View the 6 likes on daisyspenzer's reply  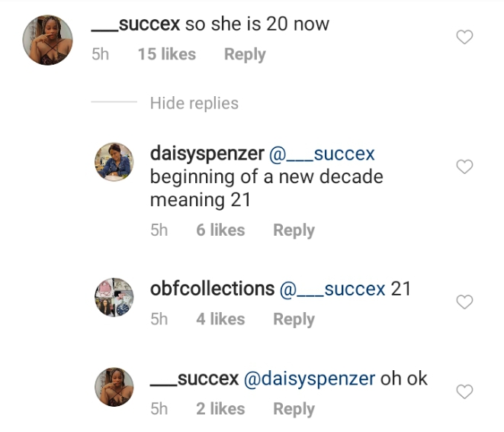(x=220, y=230)
